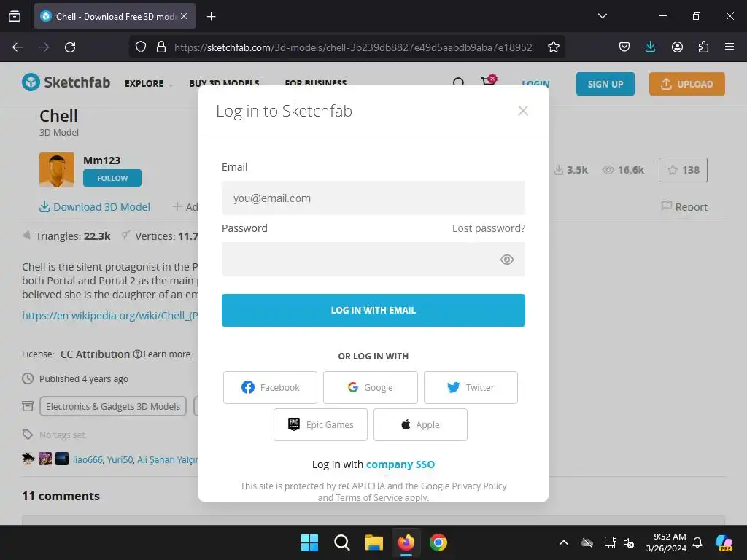
Task: Open the shopping cart icon
Action: pyautogui.click(x=488, y=82)
